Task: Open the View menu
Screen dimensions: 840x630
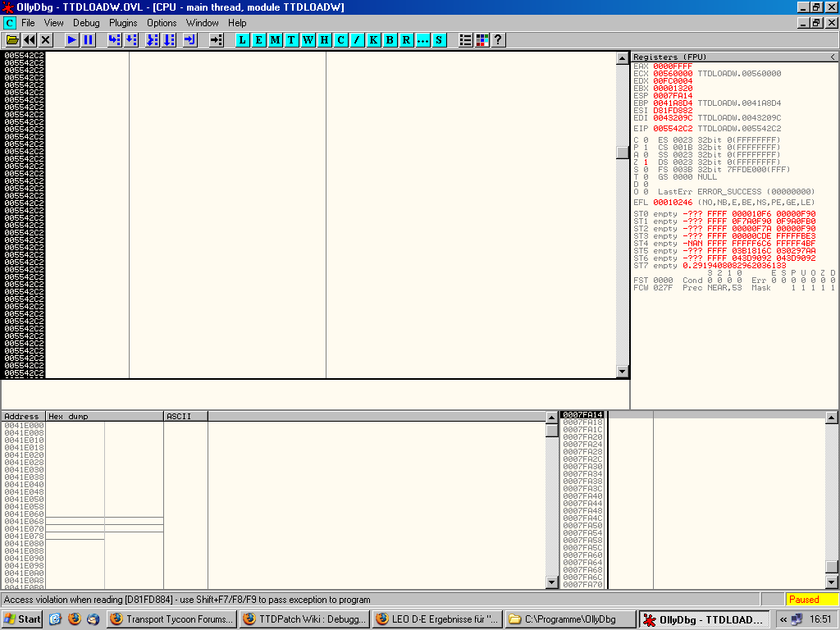Action: pyautogui.click(x=53, y=23)
